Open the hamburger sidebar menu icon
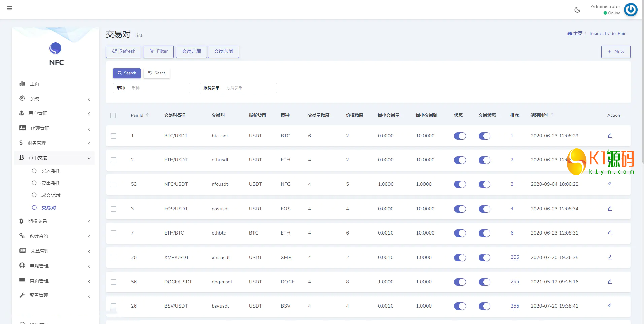The image size is (644, 324). click(x=9, y=8)
